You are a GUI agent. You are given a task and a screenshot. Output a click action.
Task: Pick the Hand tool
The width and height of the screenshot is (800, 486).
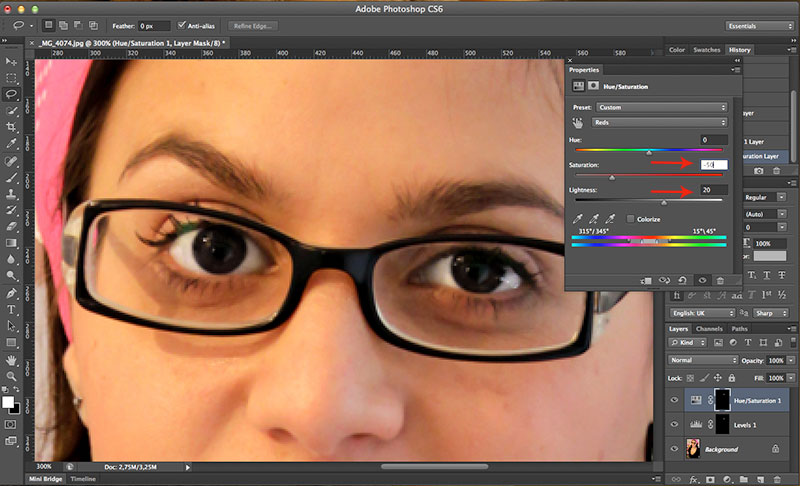click(12, 360)
